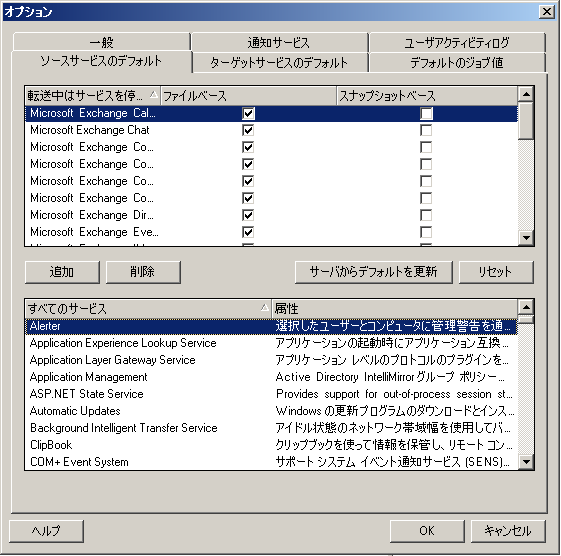The height and width of the screenshot is (556, 561).
Task: Sort by すべてのサービス column header
Action: pyautogui.click(x=148, y=308)
